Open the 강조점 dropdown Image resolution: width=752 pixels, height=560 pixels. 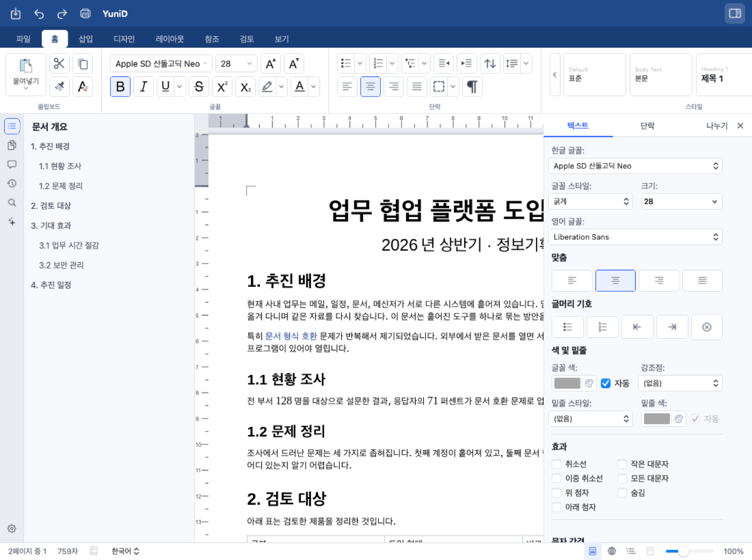680,383
